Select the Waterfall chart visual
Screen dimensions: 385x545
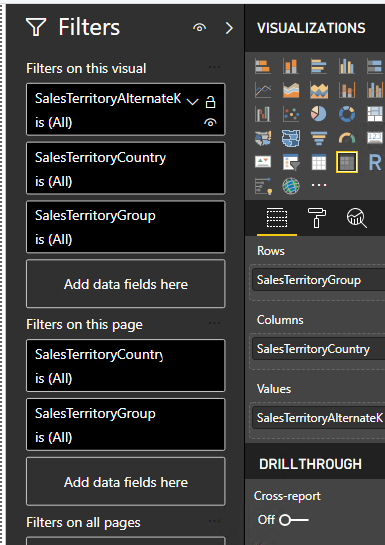point(263,114)
